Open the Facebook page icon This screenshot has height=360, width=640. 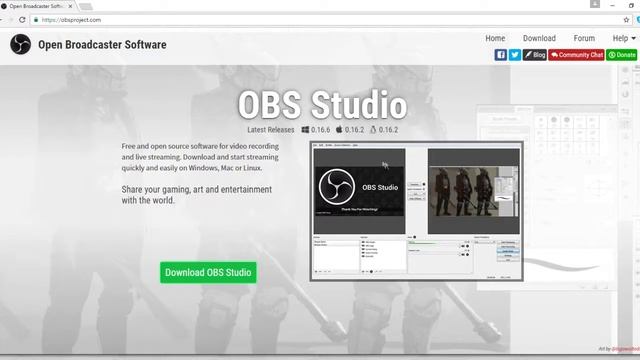pyautogui.click(x=501, y=55)
